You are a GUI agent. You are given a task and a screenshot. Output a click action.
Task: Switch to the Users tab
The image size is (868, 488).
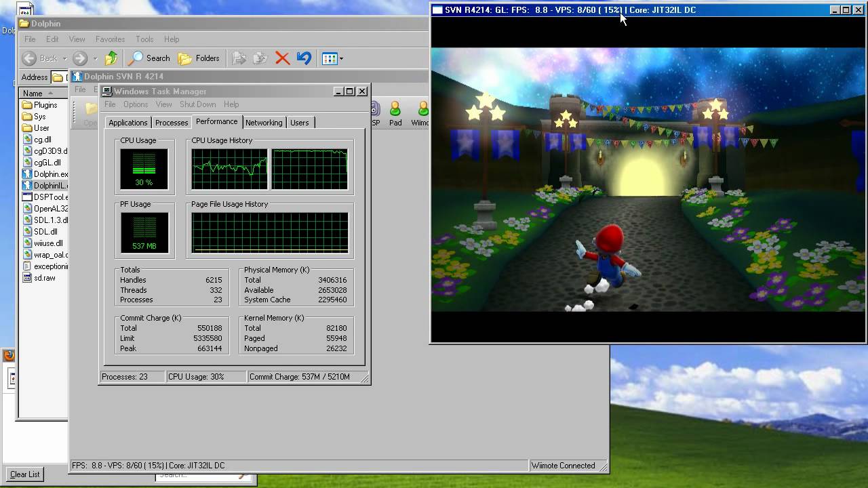click(299, 123)
